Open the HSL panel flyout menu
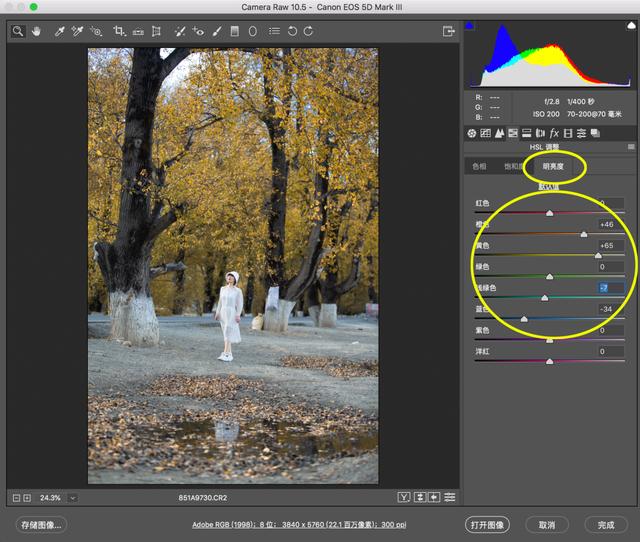 coord(631,147)
